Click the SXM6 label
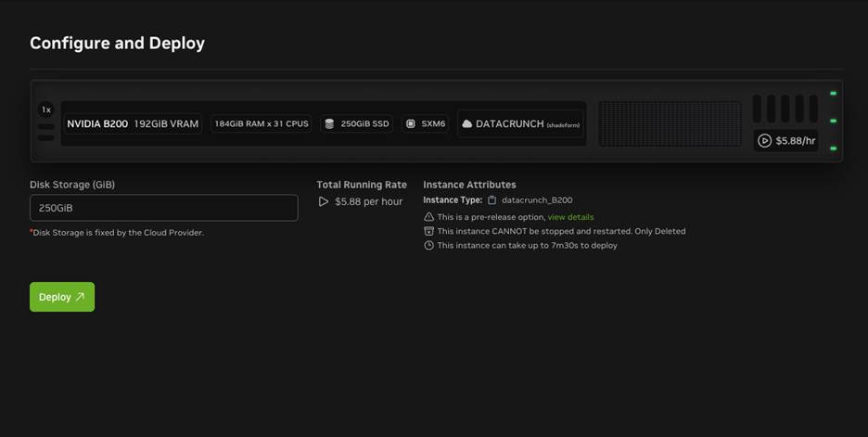The width and height of the screenshot is (868, 437). [x=433, y=123]
